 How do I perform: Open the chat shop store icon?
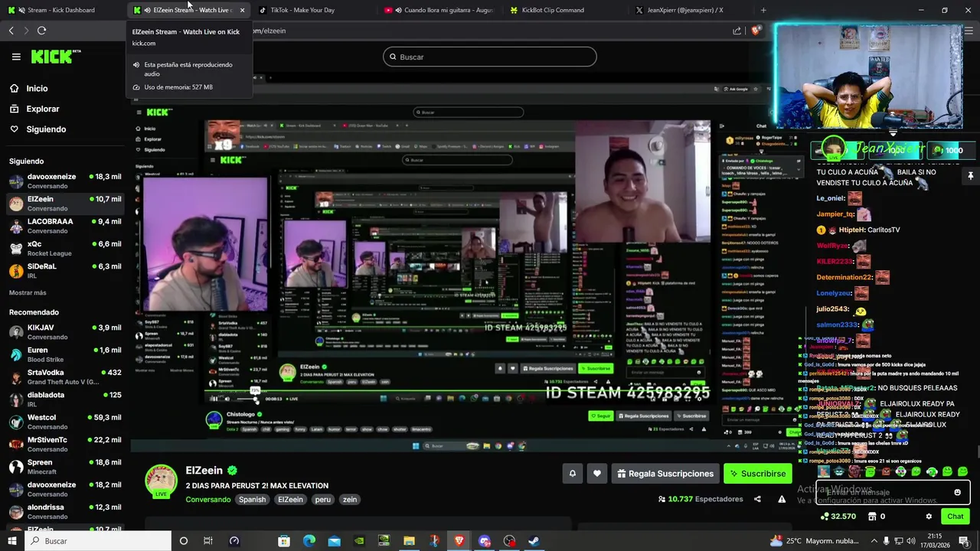(x=871, y=517)
